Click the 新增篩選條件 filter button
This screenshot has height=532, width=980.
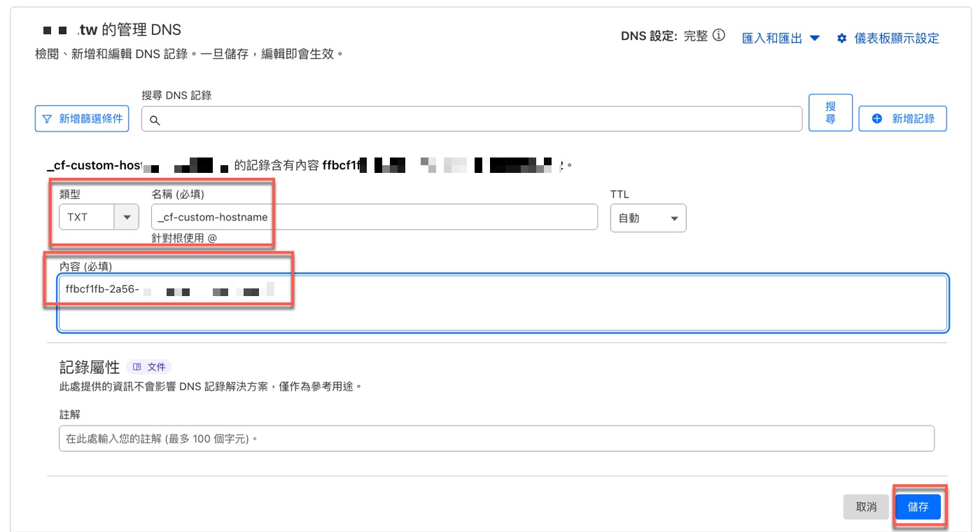(x=83, y=118)
